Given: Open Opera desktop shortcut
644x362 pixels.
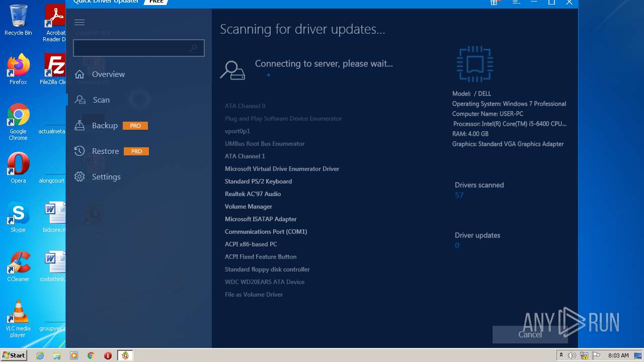Looking at the screenshot, I should click(18, 168).
